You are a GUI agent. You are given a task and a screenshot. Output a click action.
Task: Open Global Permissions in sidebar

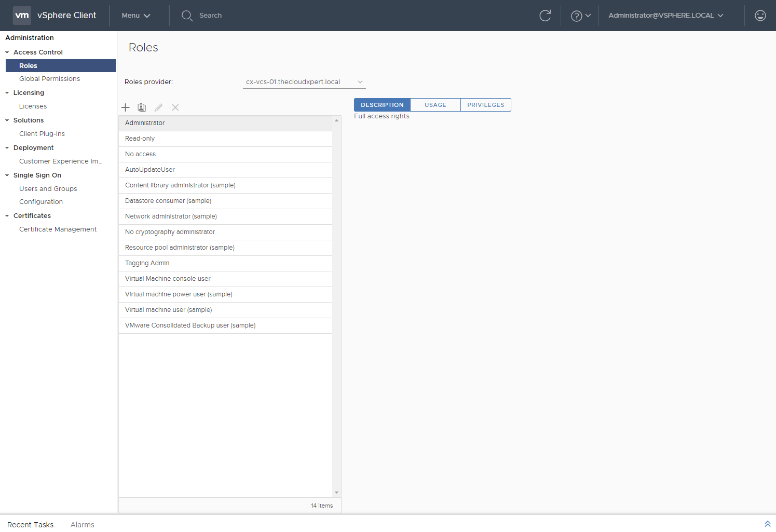[x=49, y=79]
